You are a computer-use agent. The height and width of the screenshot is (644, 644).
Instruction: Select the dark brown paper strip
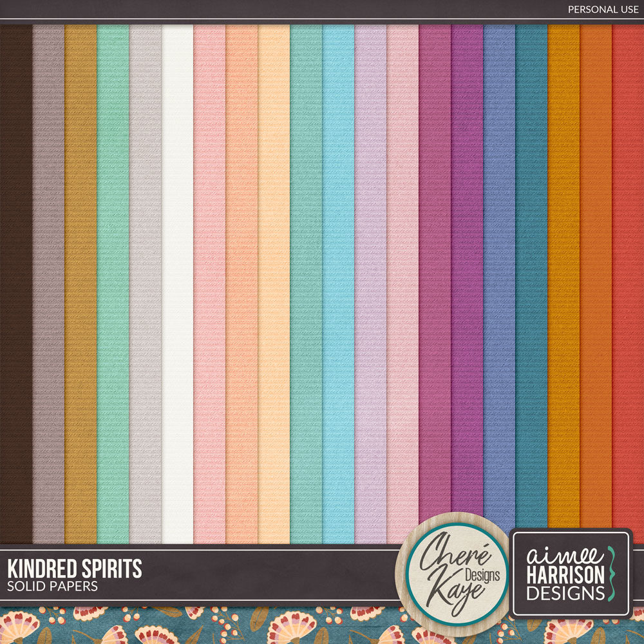coord(16,284)
